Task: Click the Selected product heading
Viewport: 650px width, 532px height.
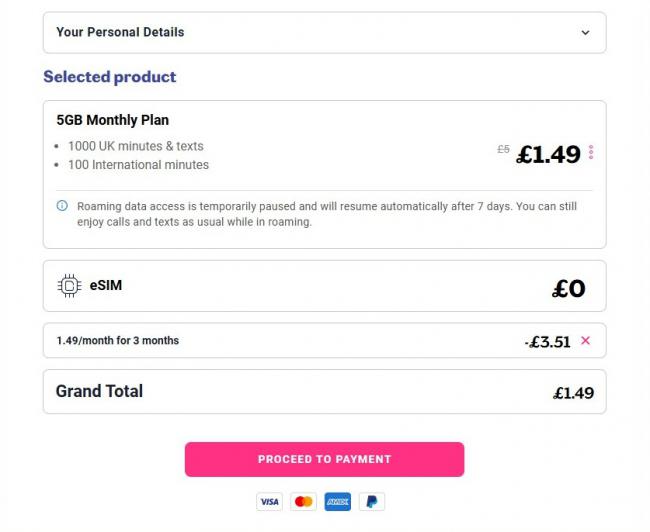Action: pyautogui.click(x=109, y=77)
